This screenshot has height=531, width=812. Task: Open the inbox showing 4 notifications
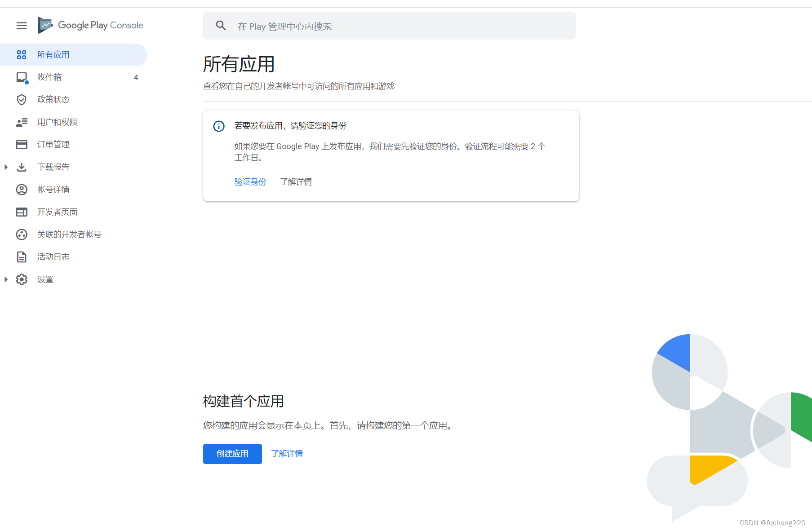click(49, 77)
